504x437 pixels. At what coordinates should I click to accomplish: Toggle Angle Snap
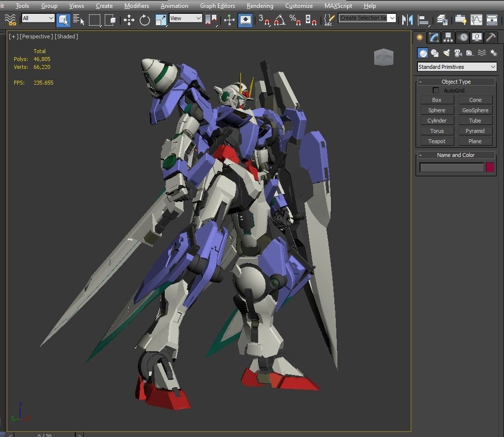pyautogui.click(x=280, y=20)
